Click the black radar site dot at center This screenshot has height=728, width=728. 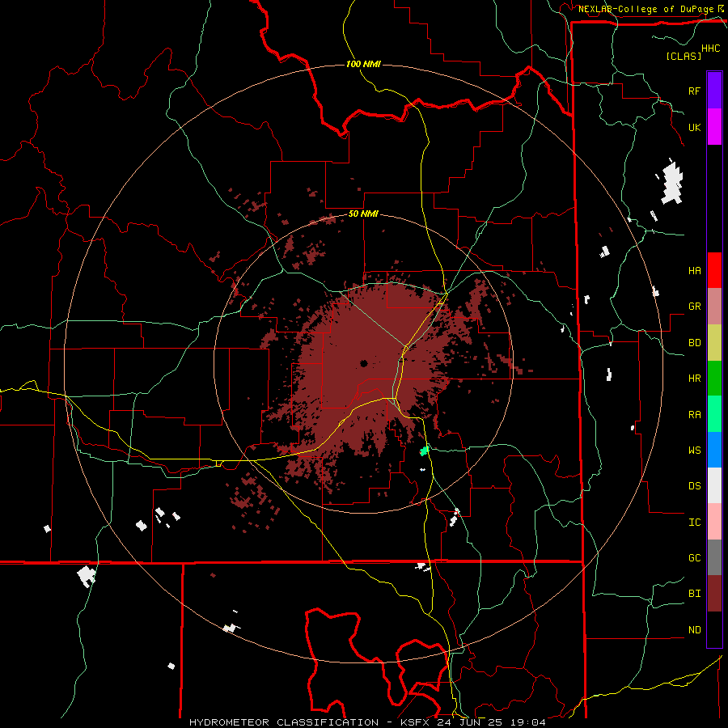pos(364,363)
